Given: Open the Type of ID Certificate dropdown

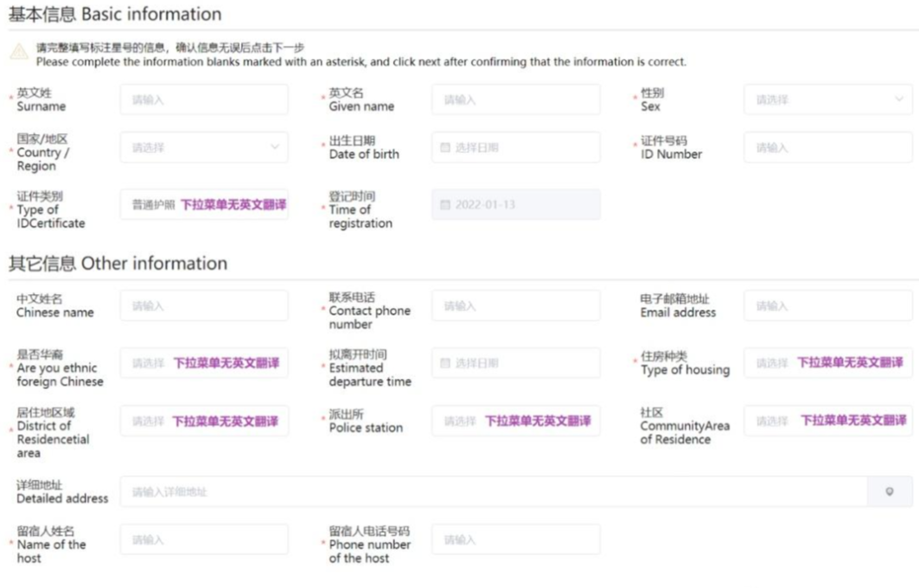Looking at the screenshot, I should pos(204,205).
